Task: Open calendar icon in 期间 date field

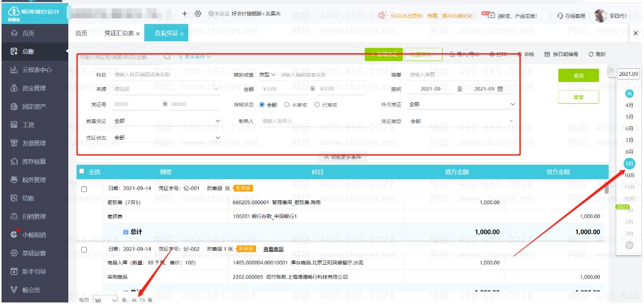Action: pyautogui.click(x=500, y=89)
